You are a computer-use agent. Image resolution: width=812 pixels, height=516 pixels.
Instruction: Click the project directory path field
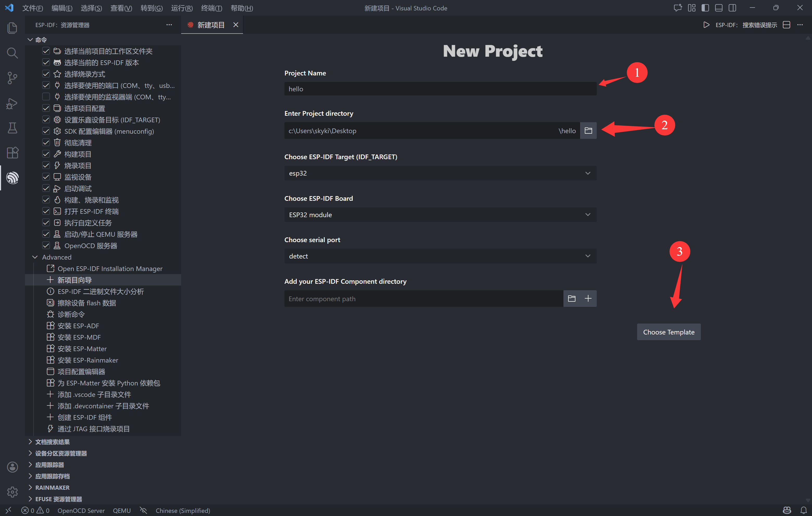tap(432, 131)
